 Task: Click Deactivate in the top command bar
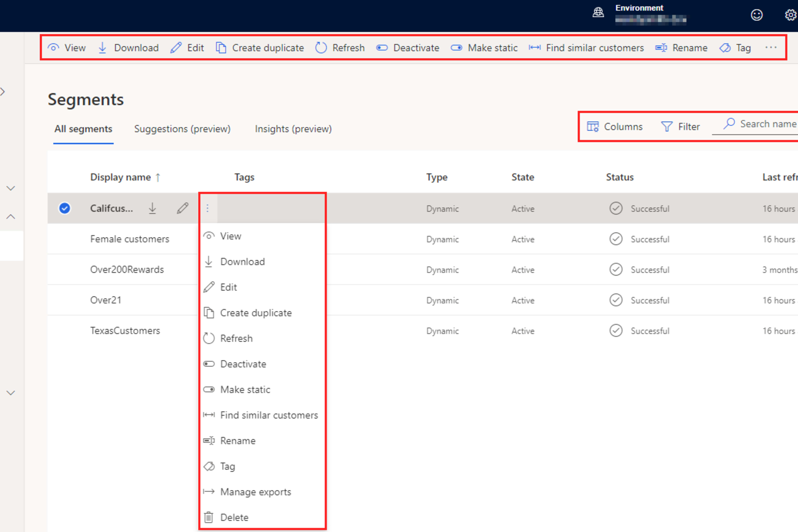click(408, 48)
